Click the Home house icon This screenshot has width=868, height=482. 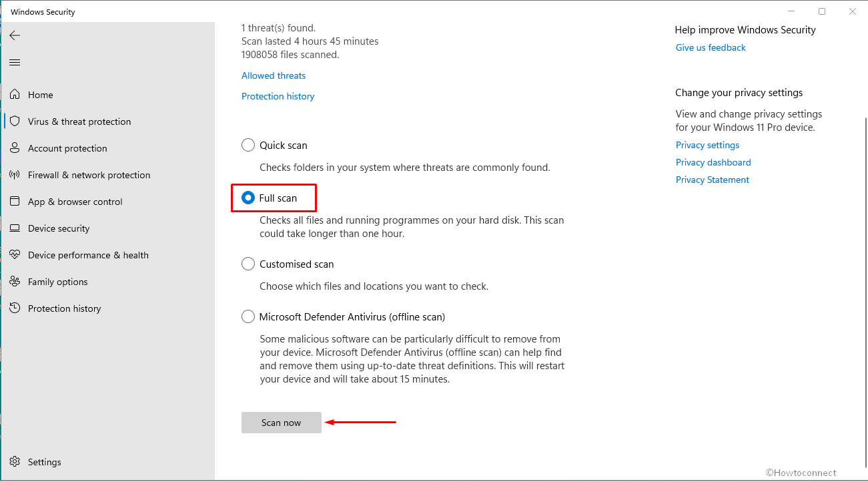[x=15, y=95]
